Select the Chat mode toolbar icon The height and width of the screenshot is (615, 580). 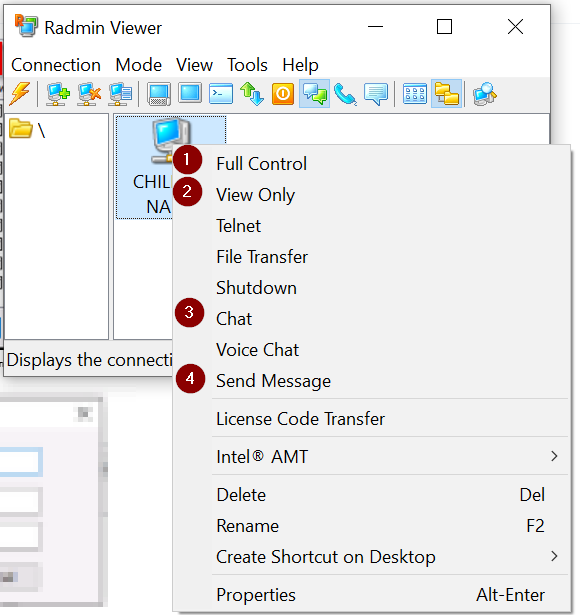click(314, 94)
